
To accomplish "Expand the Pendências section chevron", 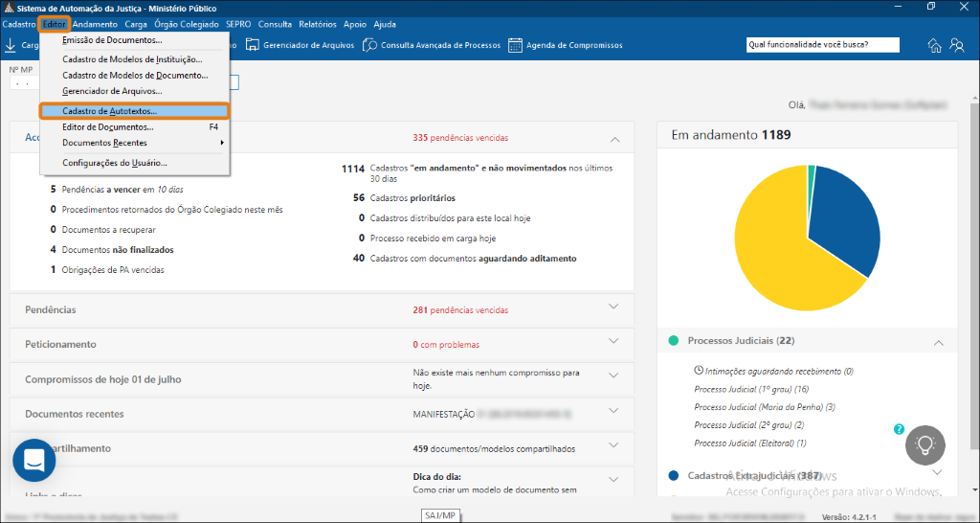I will [x=613, y=307].
